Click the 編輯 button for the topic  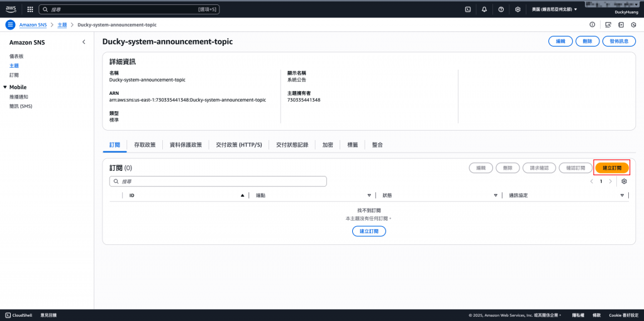[x=560, y=41]
